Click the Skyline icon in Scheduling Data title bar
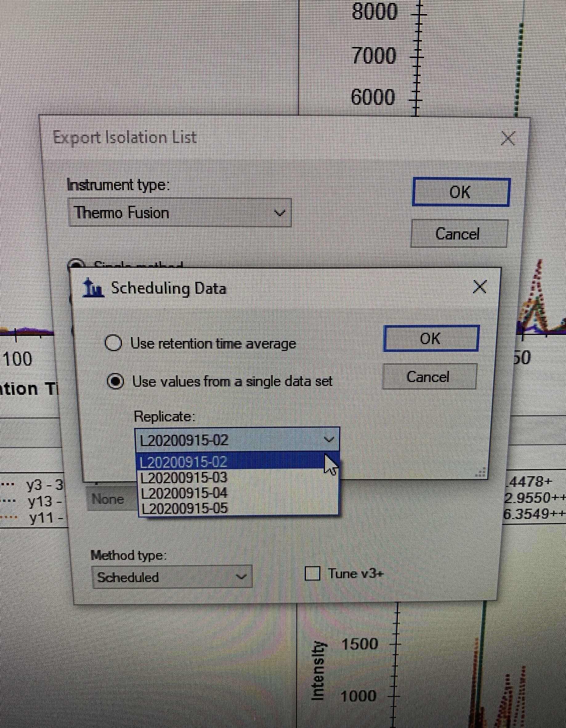The image size is (566, 728). [x=93, y=288]
